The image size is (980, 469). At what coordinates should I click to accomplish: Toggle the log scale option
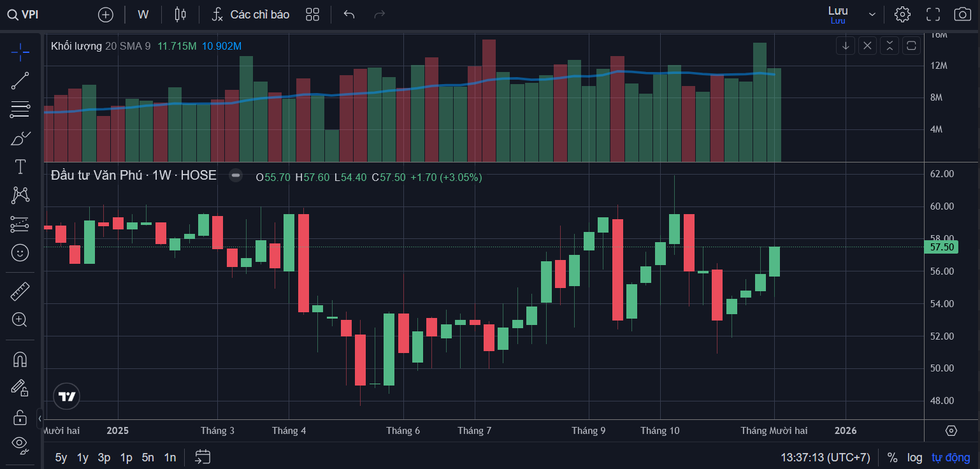(915, 458)
